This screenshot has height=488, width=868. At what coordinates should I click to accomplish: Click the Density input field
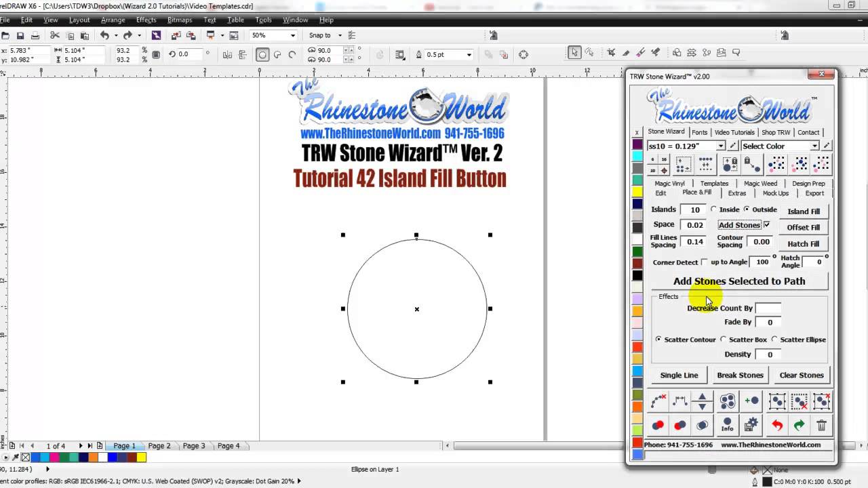click(769, 354)
